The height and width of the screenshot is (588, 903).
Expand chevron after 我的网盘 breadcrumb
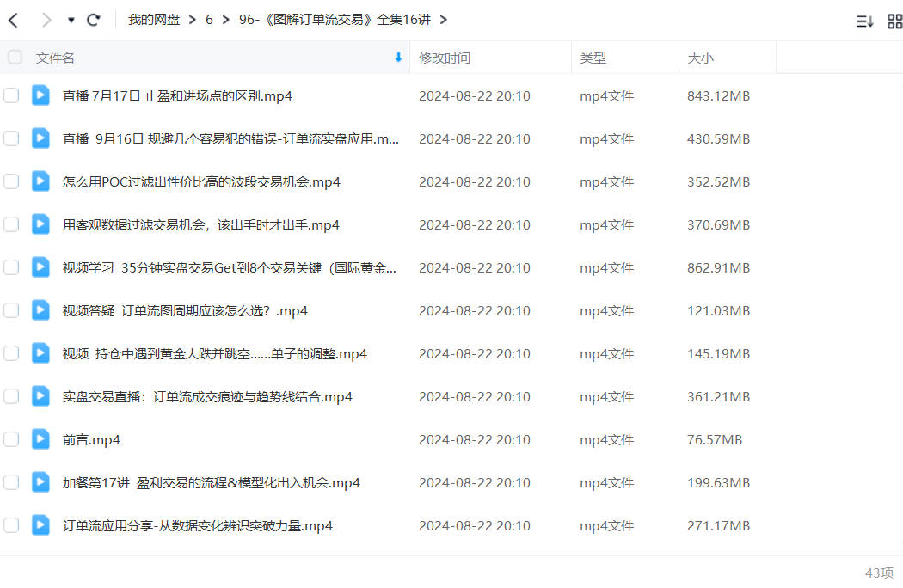click(193, 20)
